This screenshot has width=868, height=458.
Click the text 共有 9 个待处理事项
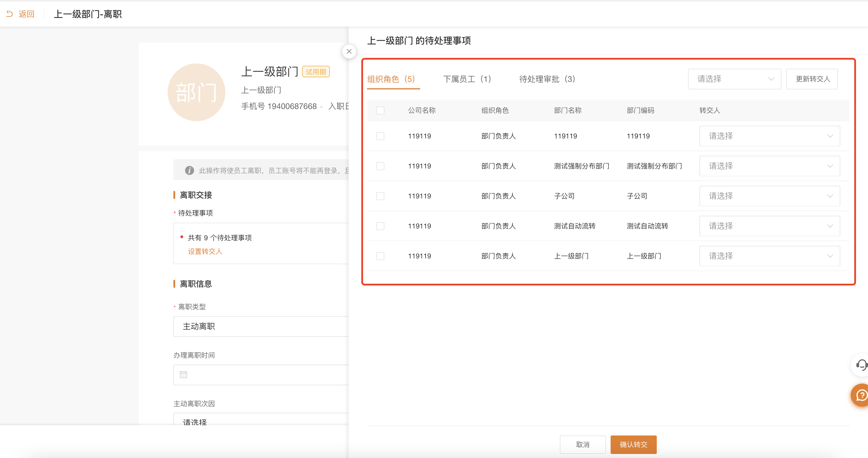[x=220, y=238]
